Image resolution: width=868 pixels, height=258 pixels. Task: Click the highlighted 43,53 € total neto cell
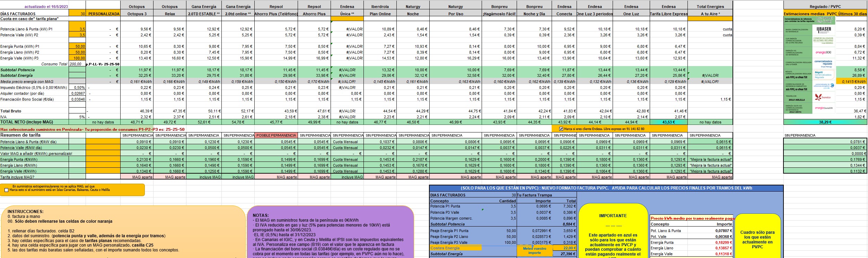click(x=668, y=122)
